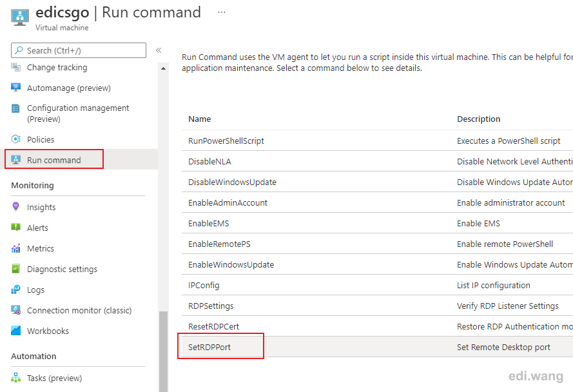Click 'Enable EMS' description cell
The image size is (573, 392).
click(478, 223)
